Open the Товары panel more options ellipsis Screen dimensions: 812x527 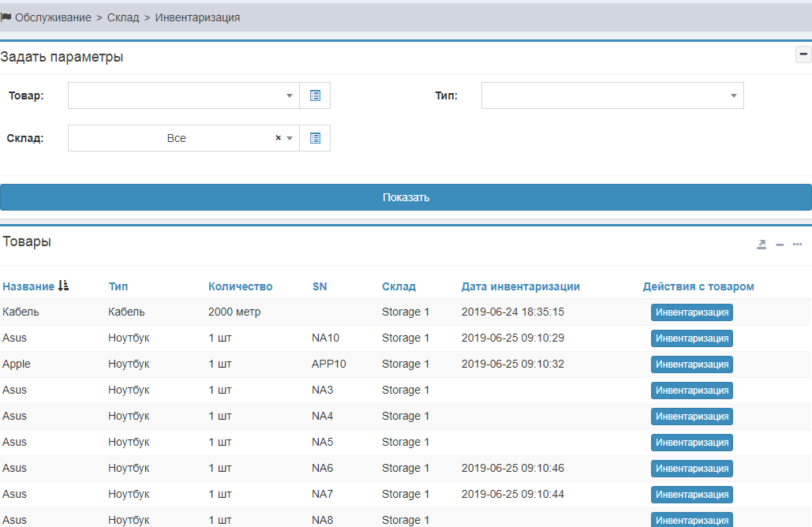click(x=797, y=245)
